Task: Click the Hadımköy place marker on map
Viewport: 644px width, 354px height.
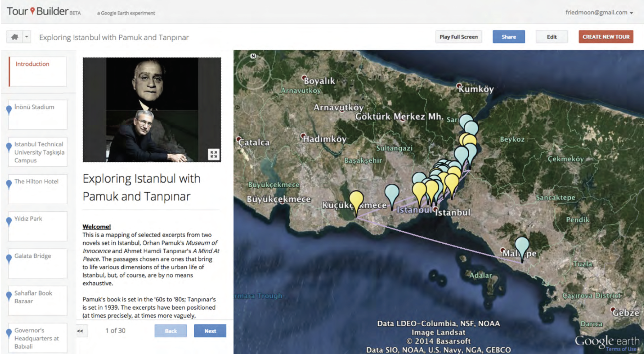Action: click(303, 136)
